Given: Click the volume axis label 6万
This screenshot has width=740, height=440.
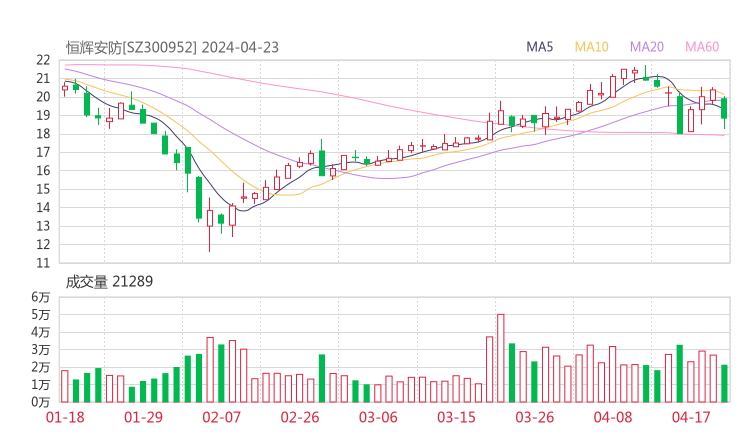Looking at the screenshot, I should 41,297.
